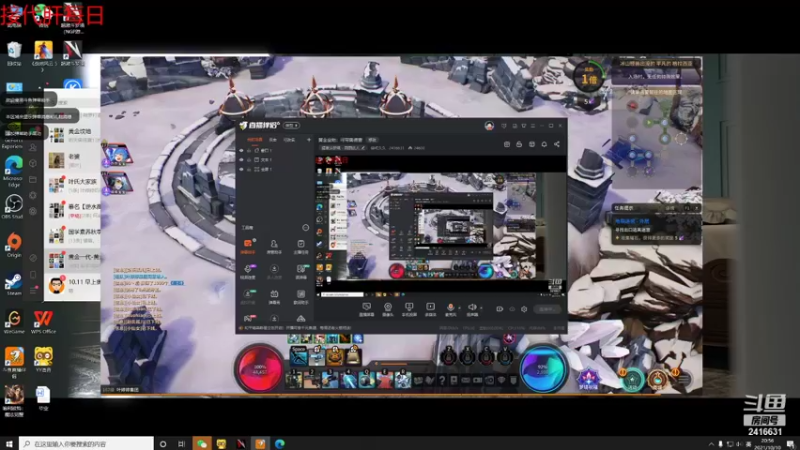Open Origin desktop shortcut
Viewport: 800px width, 450px height.
[14, 245]
